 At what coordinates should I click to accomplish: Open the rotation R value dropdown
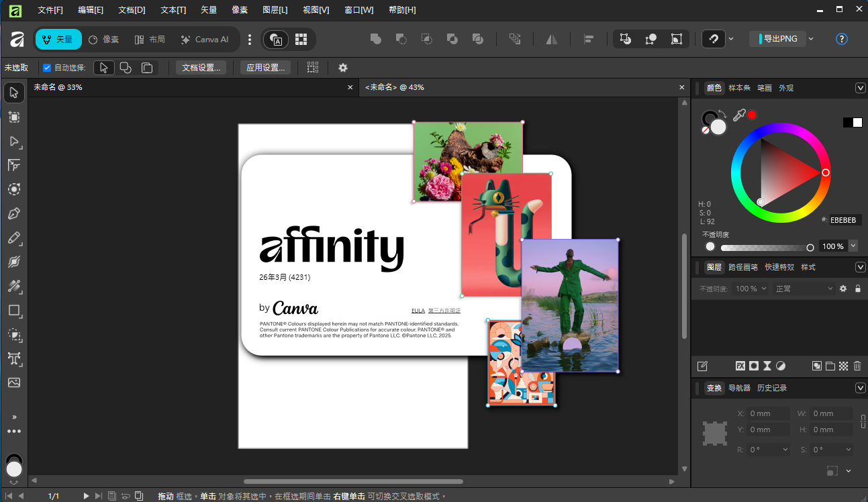[x=785, y=450]
